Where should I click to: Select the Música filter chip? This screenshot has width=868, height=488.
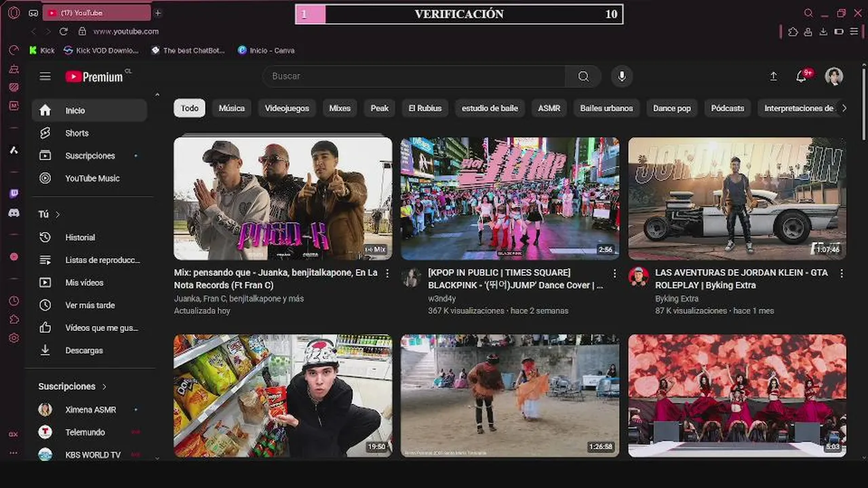click(x=232, y=108)
